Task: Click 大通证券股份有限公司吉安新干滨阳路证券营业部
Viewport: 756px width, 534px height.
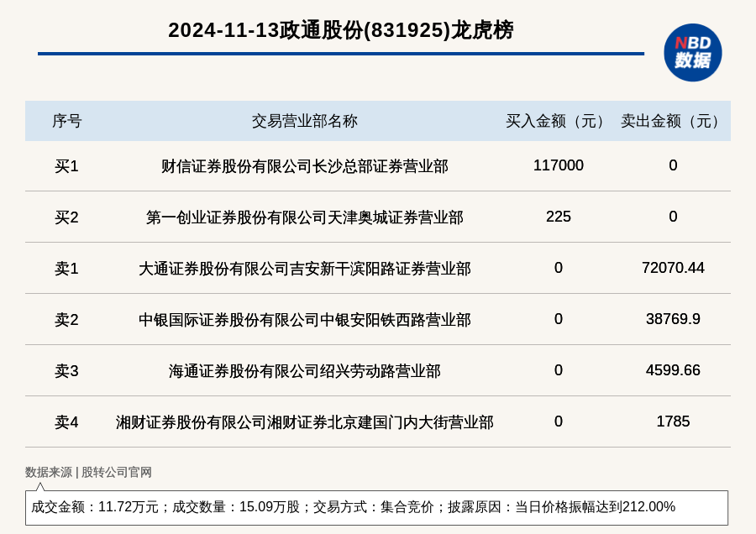Action: (x=305, y=269)
